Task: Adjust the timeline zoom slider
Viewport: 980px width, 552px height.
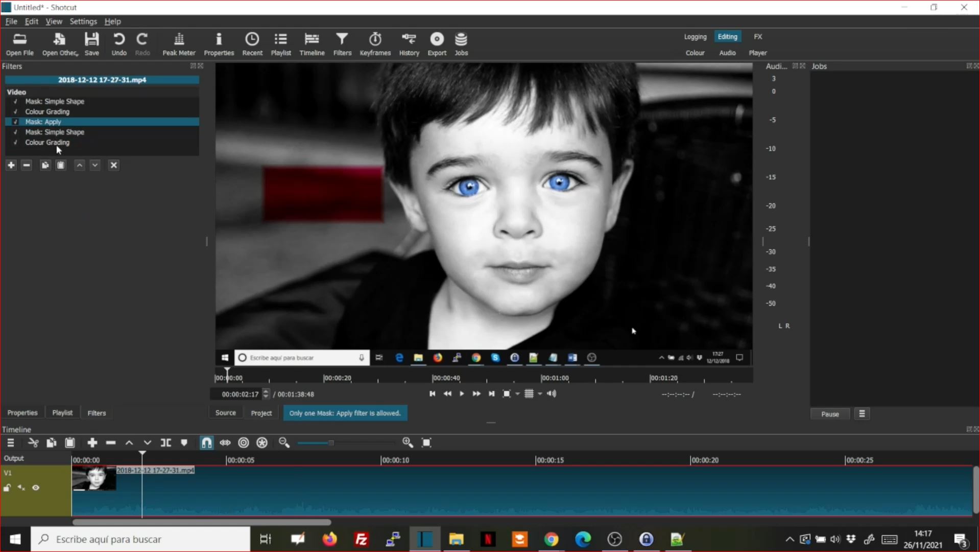Action: point(331,443)
